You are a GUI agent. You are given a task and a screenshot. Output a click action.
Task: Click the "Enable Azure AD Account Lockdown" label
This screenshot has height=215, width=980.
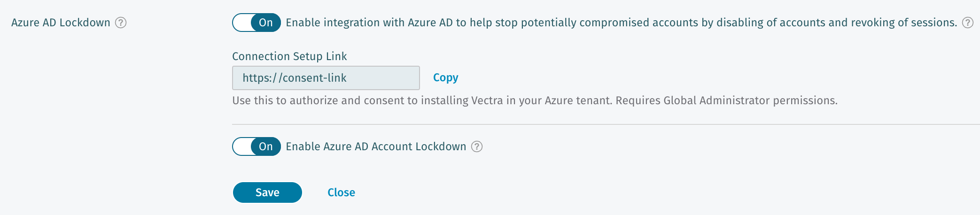click(376, 146)
